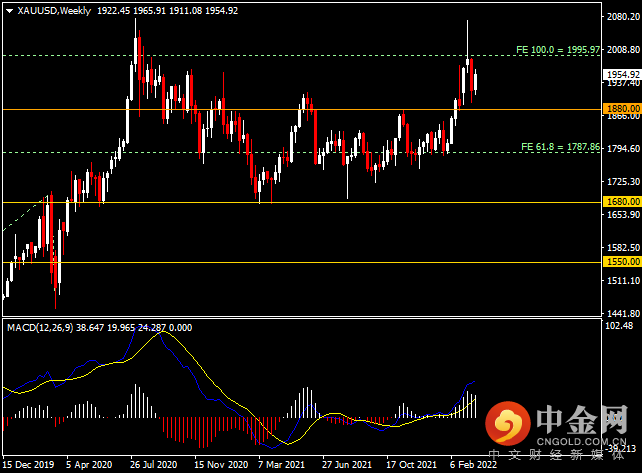This screenshot has width=642, height=473.
Task: Click the 7 Mar 2021 date label
Action: coord(281,465)
